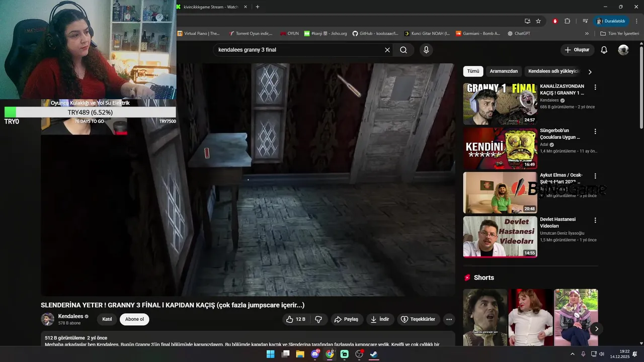Open the ChatGPT bookmark
Image resolution: width=644 pixels, height=362 pixels.
(x=519, y=34)
